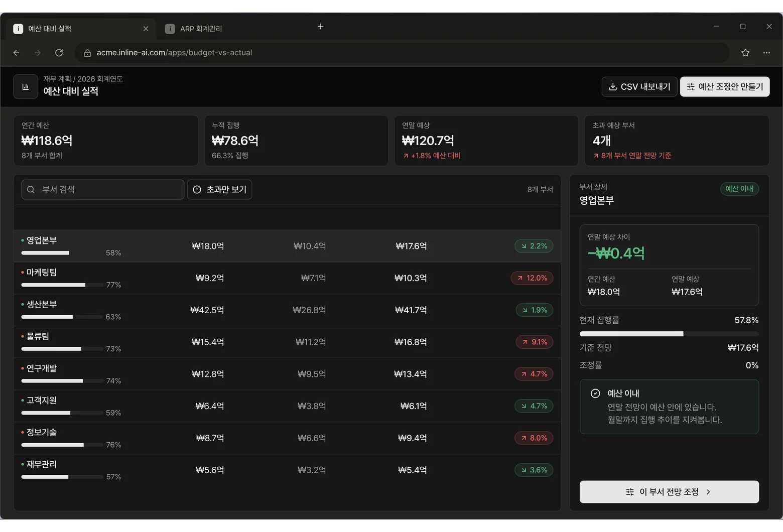Reload the page with the refresh icon
Image resolution: width=783 pixels, height=532 pixels.
(x=59, y=53)
